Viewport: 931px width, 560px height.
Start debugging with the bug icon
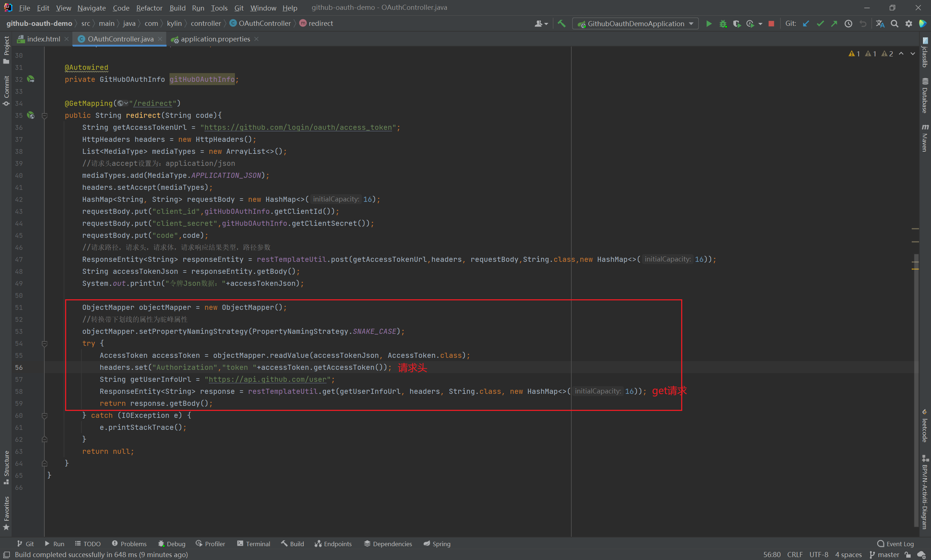tap(723, 24)
